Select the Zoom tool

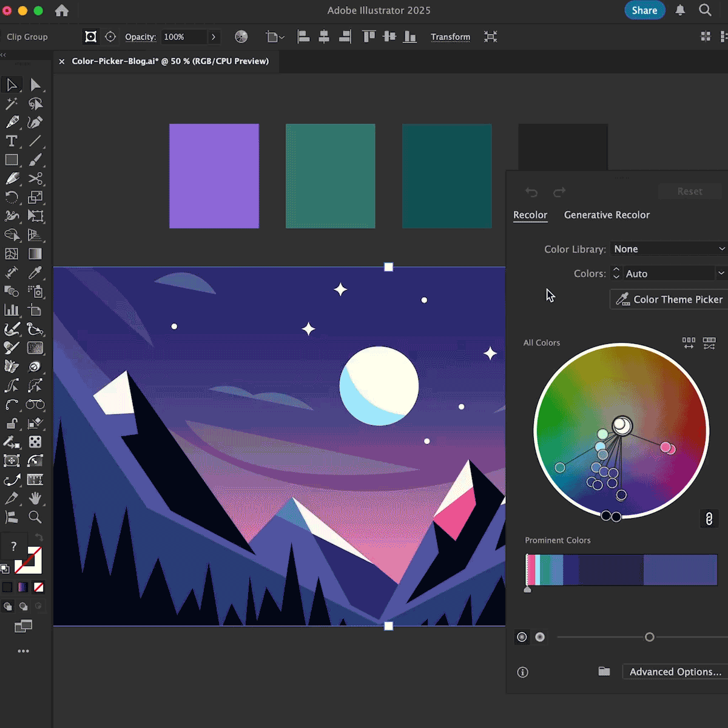(x=35, y=517)
